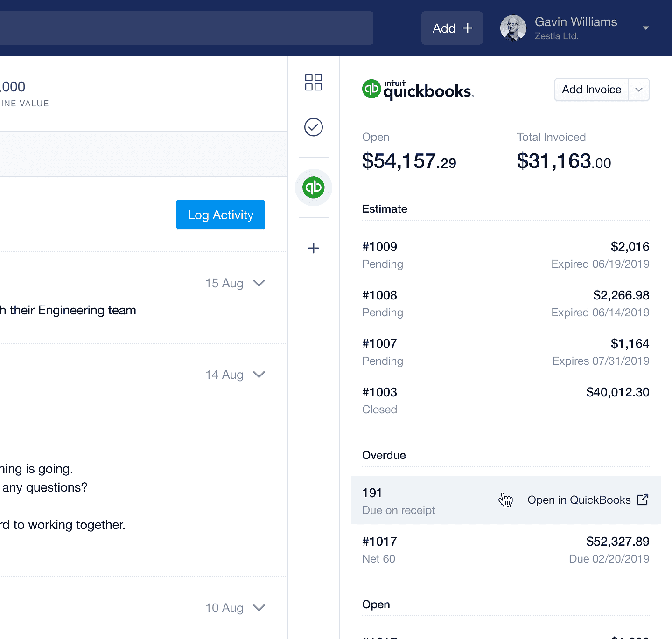Open user account dropdown arrow
Viewport: 672px width, 639px height.
tap(646, 28)
